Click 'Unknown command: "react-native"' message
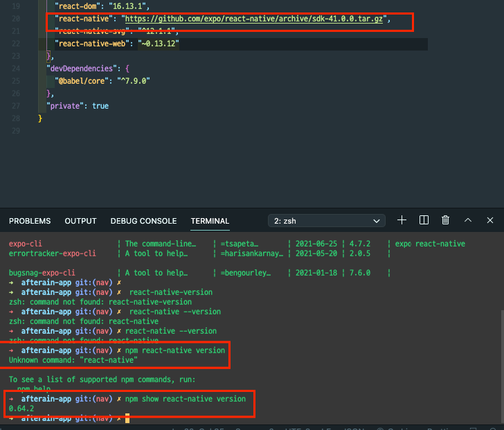 click(x=73, y=360)
